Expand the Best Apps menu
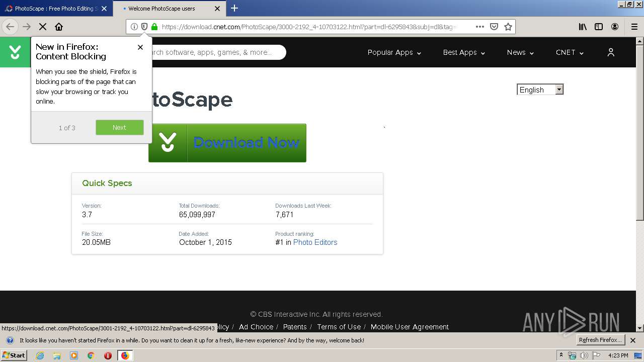644x362 pixels. (x=464, y=52)
